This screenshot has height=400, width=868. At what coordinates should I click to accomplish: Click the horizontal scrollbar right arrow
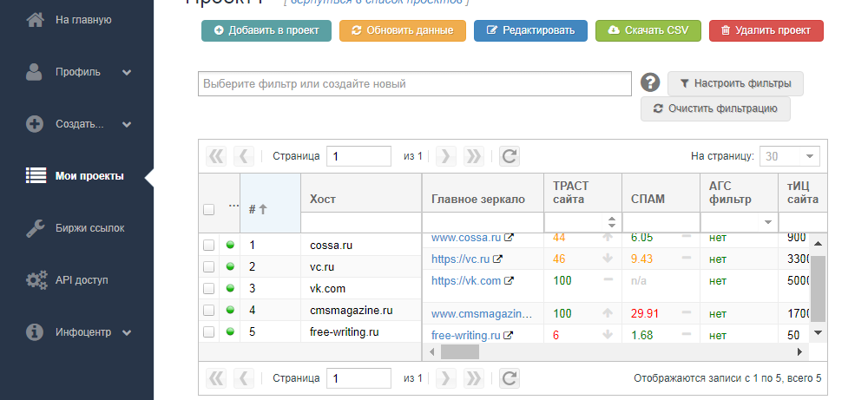point(799,351)
